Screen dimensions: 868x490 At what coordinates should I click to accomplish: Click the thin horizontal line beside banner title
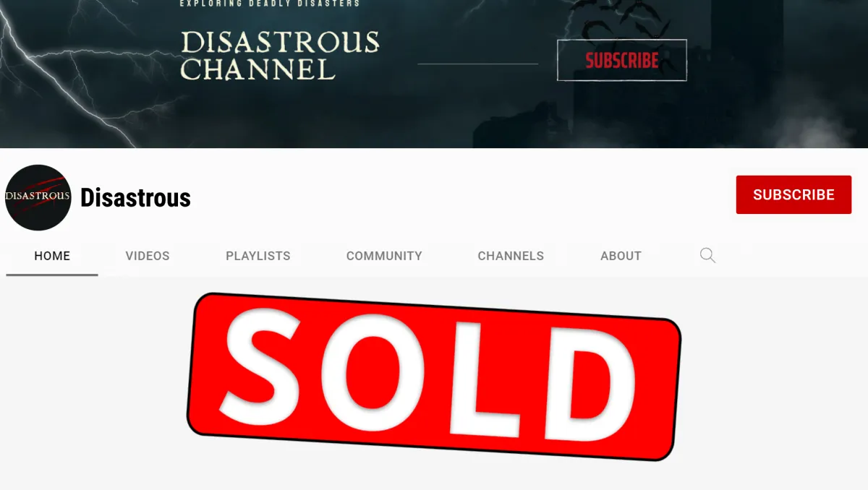click(x=478, y=64)
